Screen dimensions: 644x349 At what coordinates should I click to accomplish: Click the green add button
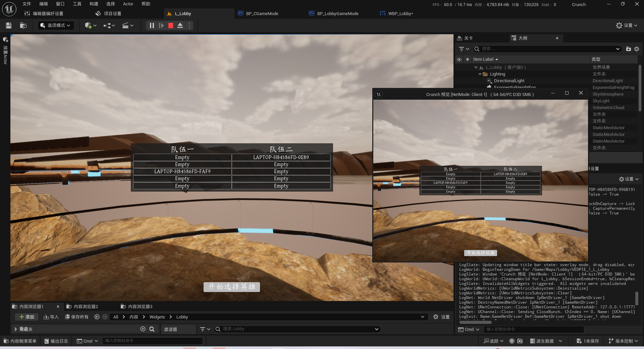(x=27, y=317)
